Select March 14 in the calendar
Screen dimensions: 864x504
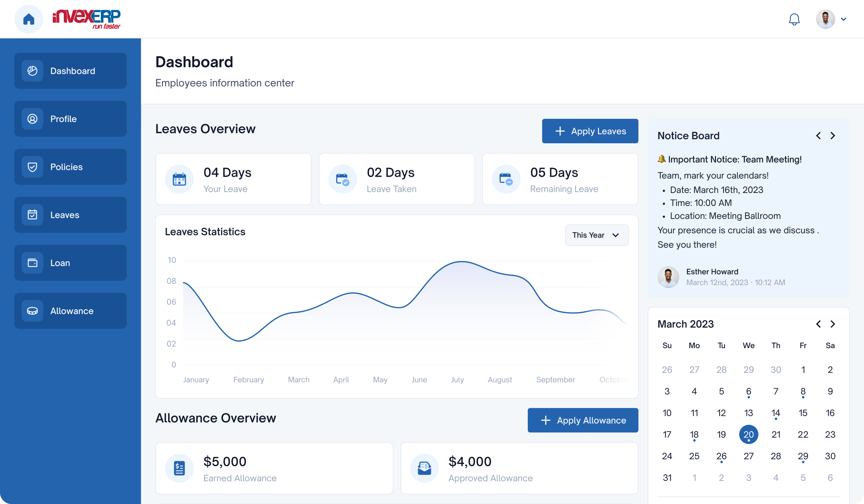click(776, 413)
